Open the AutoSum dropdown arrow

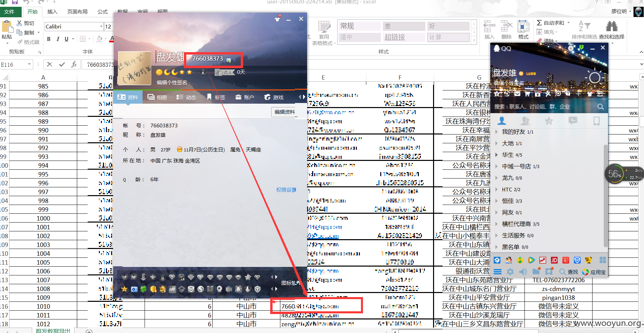coord(568,23)
